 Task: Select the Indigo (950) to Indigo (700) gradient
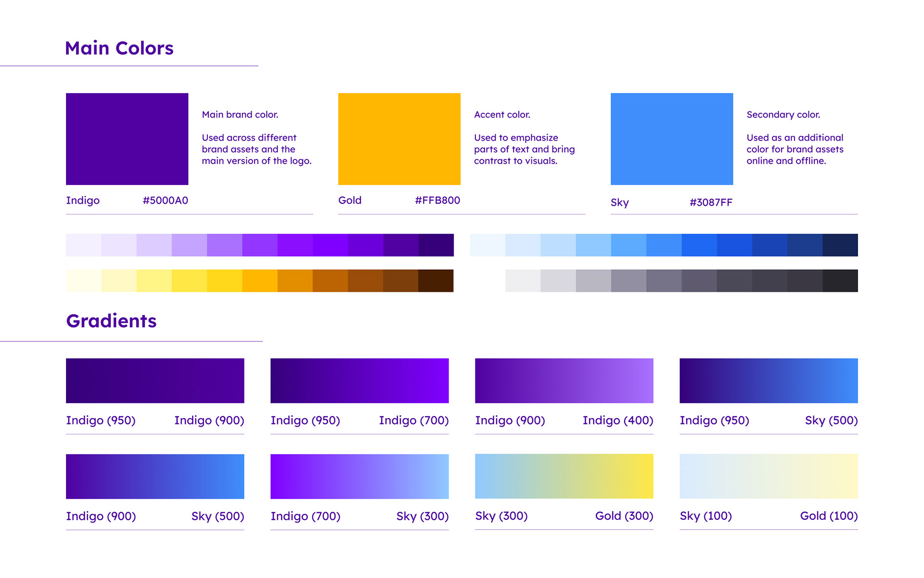point(359,381)
